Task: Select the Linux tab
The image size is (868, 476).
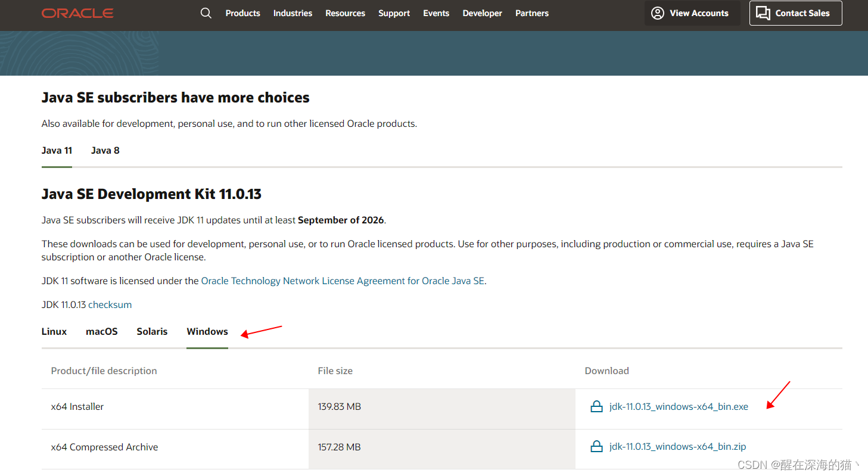Action: pyautogui.click(x=54, y=332)
